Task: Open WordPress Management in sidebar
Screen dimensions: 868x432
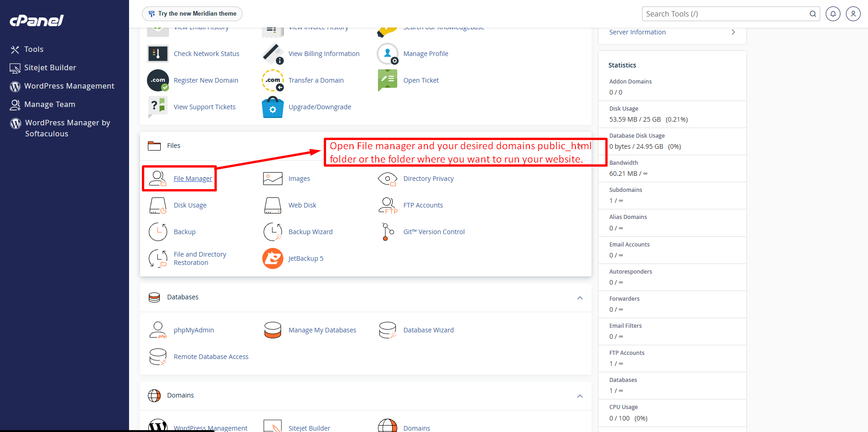Action: pos(69,86)
